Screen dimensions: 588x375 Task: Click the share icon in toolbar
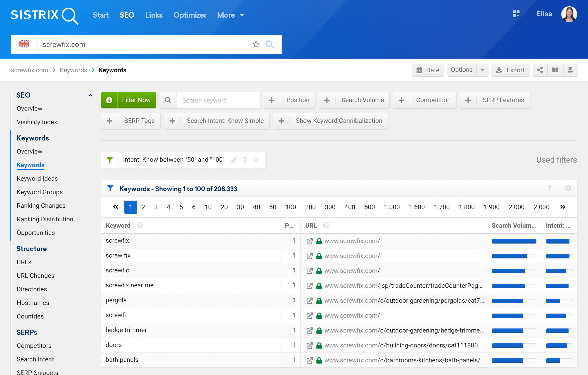tap(540, 70)
